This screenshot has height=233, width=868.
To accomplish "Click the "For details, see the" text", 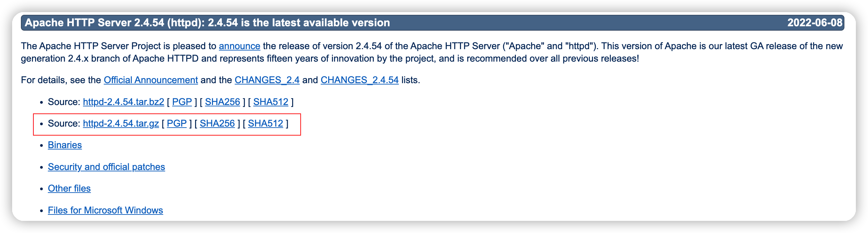I will coord(61,80).
